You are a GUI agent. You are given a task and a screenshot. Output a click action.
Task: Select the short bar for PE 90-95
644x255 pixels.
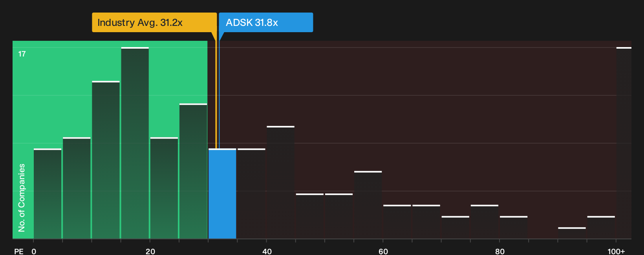[572, 233]
